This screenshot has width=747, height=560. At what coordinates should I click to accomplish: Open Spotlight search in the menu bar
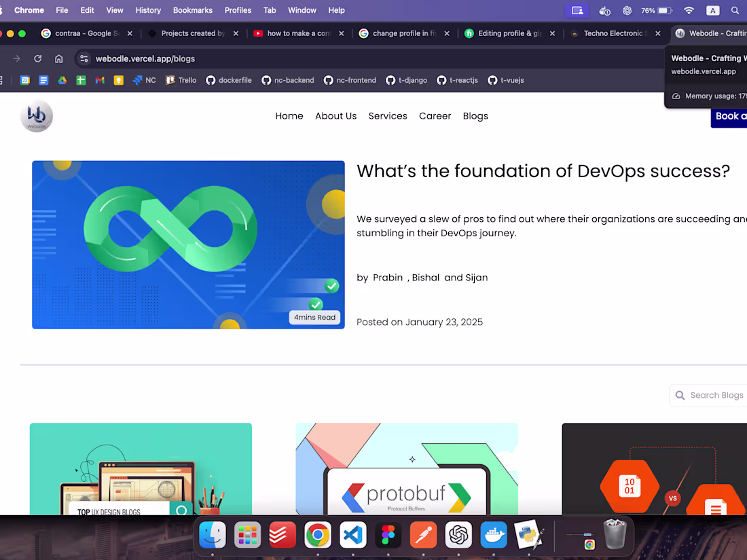tap(735, 10)
